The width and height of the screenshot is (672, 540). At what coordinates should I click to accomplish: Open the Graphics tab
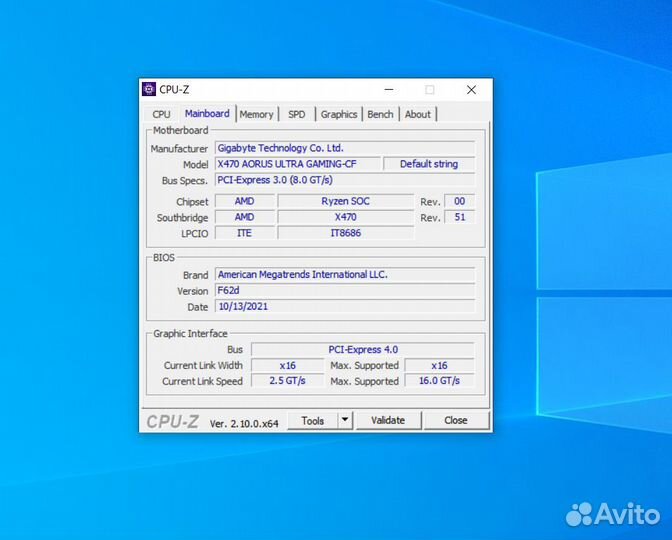pyautogui.click(x=339, y=114)
